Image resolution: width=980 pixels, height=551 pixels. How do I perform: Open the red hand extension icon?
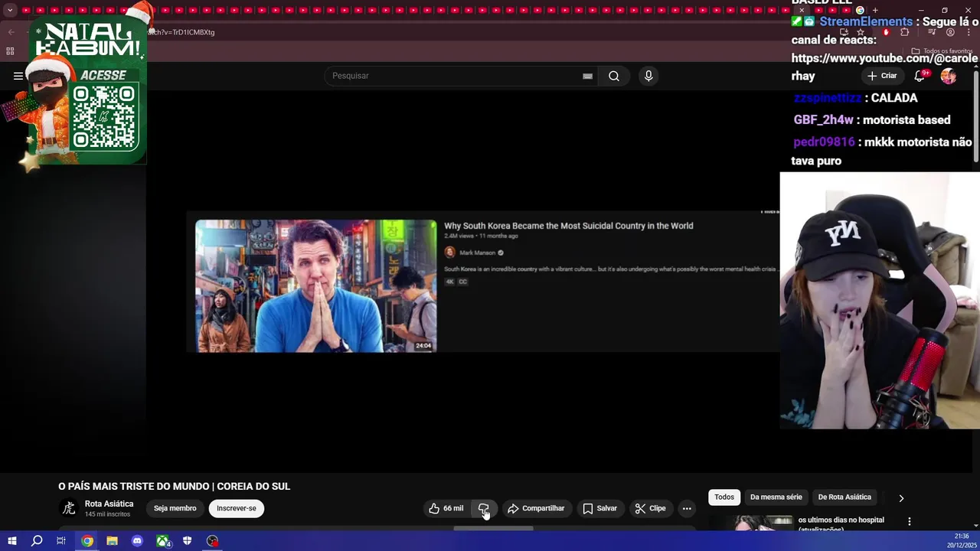point(886,32)
